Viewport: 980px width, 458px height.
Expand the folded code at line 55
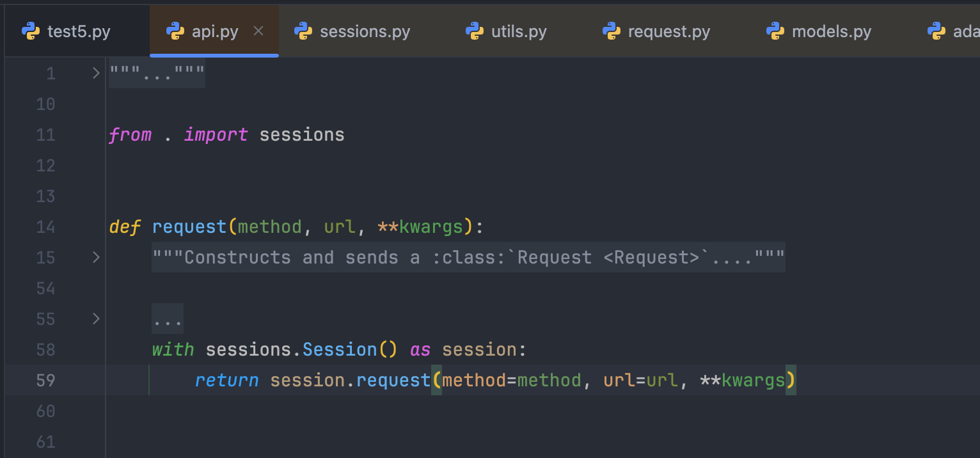(96, 319)
